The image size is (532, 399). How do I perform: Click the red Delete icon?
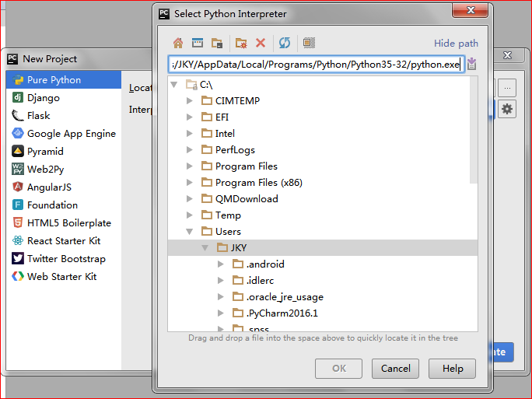tap(261, 43)
